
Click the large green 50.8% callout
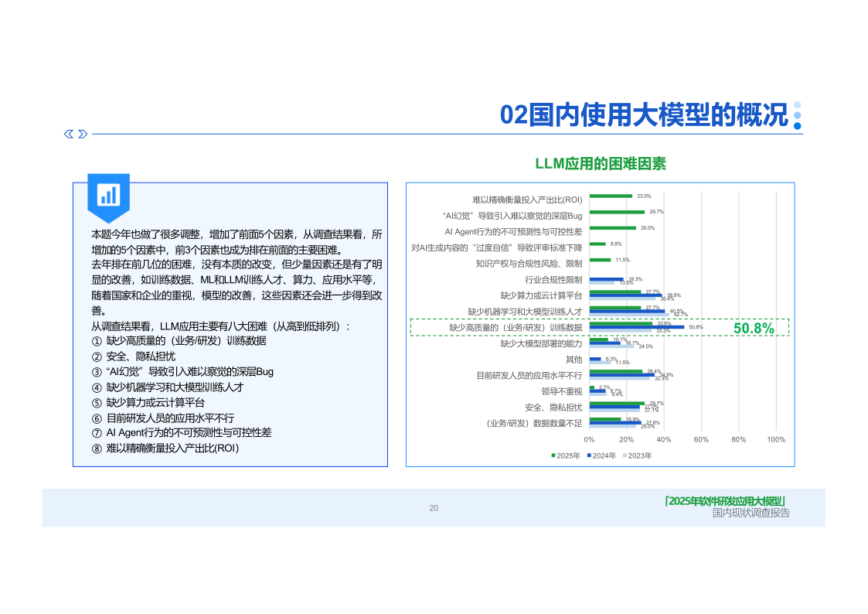tap(754, 329)
